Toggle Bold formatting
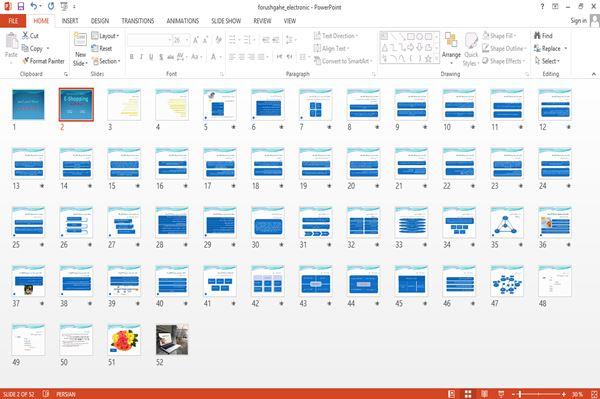The image size is (600, 399). pyautogui.click(x=132, y=57)
